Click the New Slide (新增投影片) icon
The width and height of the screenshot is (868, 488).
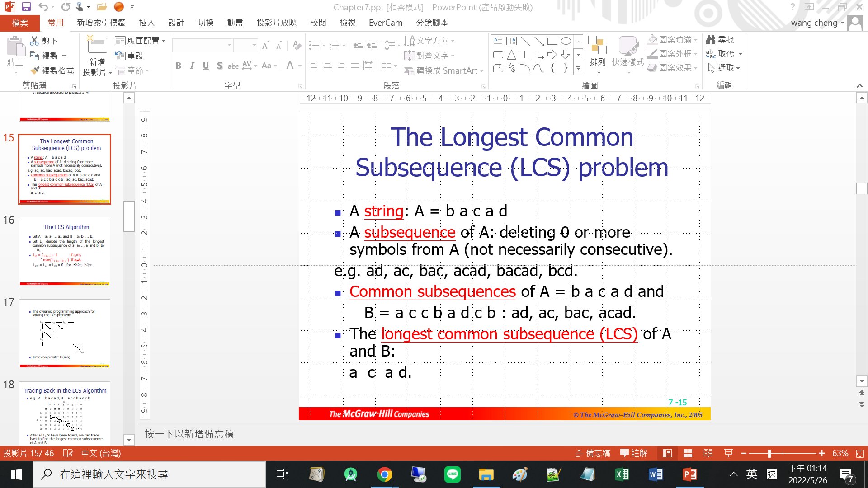pyautogui.click(x=97, y=45)
